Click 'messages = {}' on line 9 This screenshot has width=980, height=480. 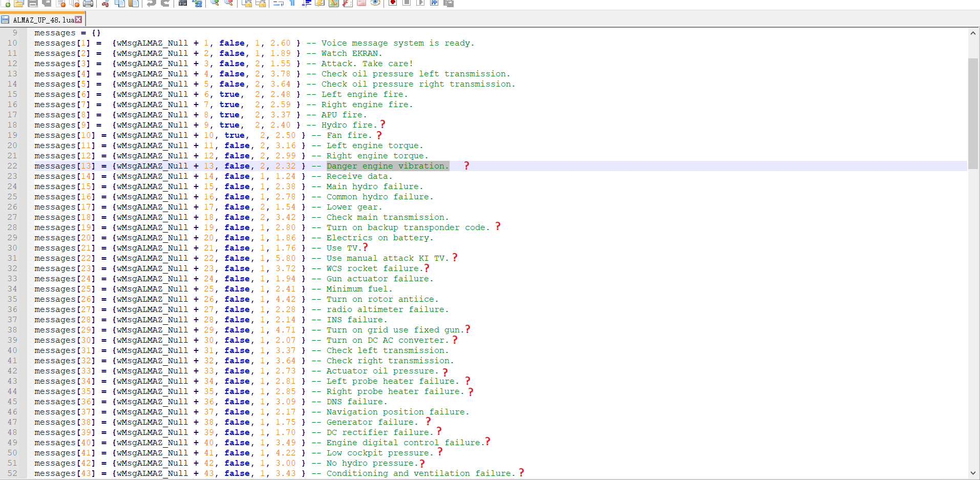click(68, 33)
